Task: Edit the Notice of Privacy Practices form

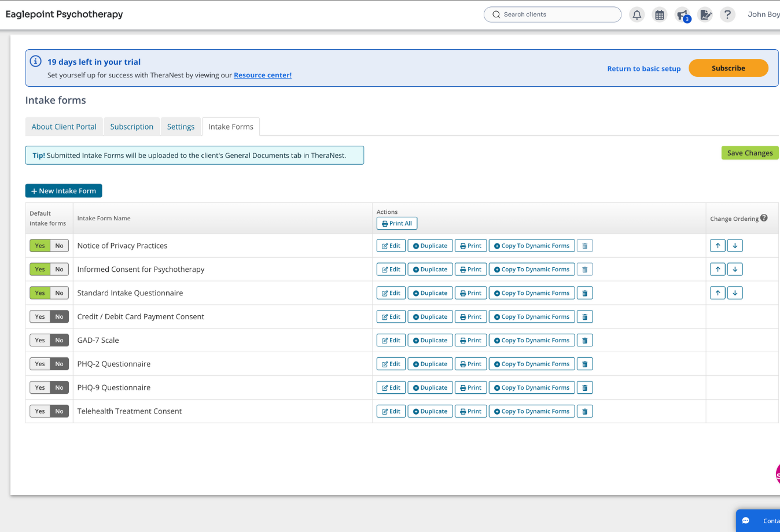Action: (391, 246)
